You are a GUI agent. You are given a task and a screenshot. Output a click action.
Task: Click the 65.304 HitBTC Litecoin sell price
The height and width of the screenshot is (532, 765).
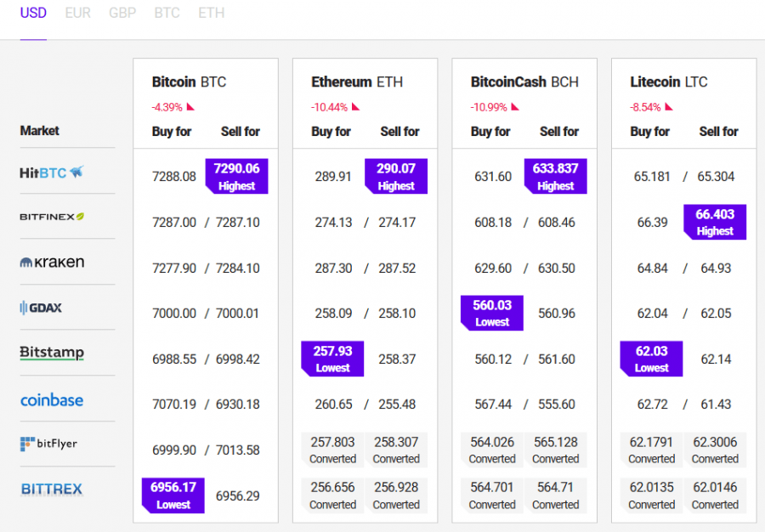(x=716, y=177)
